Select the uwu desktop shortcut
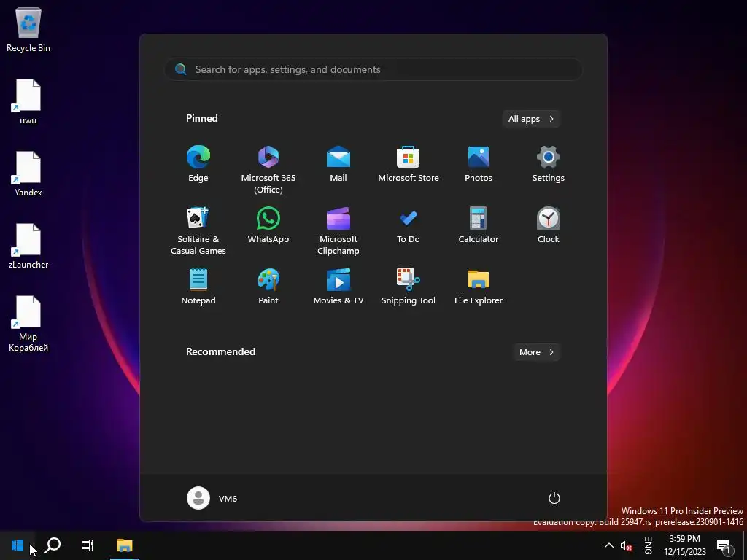The width and height of the screenshot is (747, 560). pyautogui.click(x=28, y=102)
